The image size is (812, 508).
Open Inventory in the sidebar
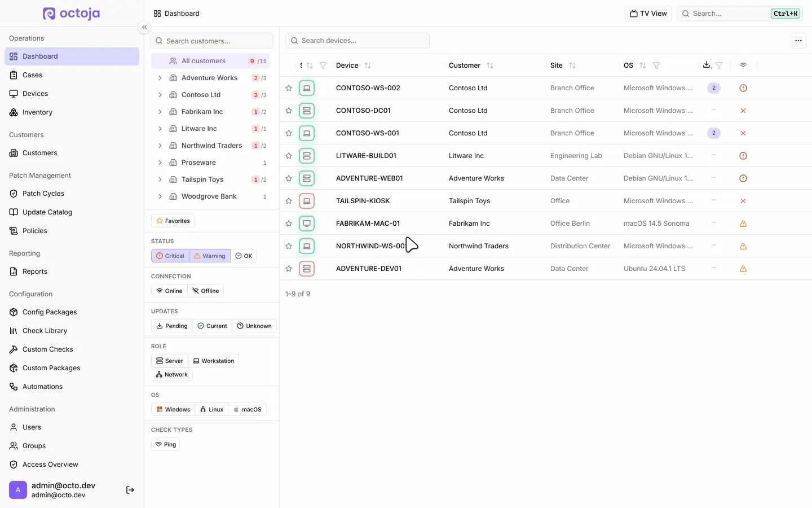(72, 112)
